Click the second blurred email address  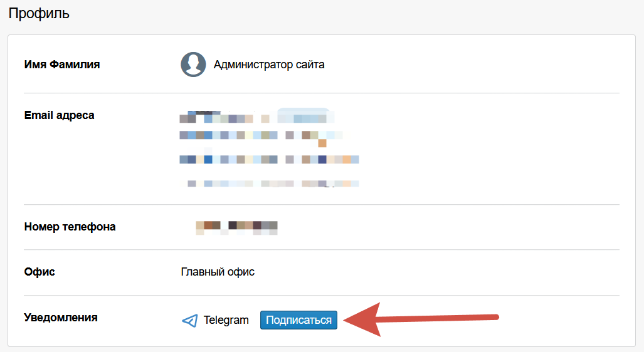point(261,135)
